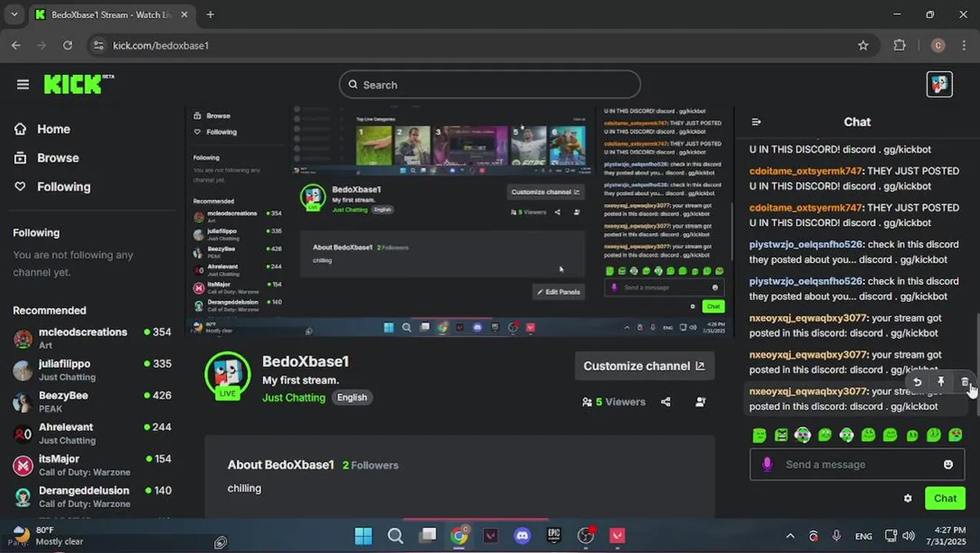The image size is (980, 553).
Task: Collapse the chat panel using the Chat header icon
Action: point(756,122)
